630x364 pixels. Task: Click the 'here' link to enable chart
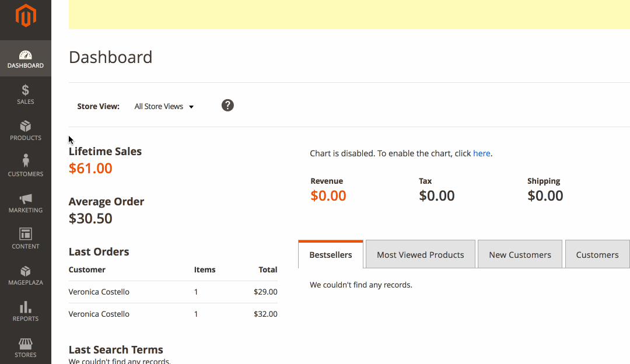pyautogui.click(x=481, y=153)
